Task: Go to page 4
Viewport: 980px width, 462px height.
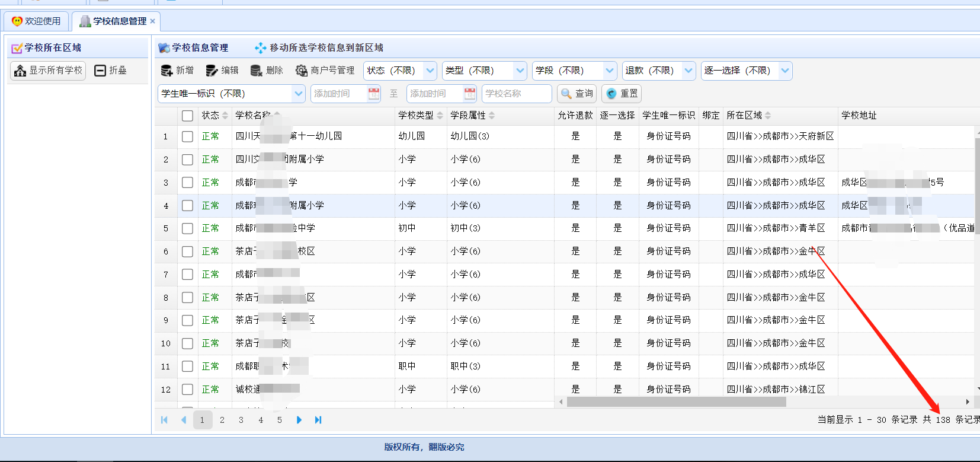Action: (x=261, y=420)
